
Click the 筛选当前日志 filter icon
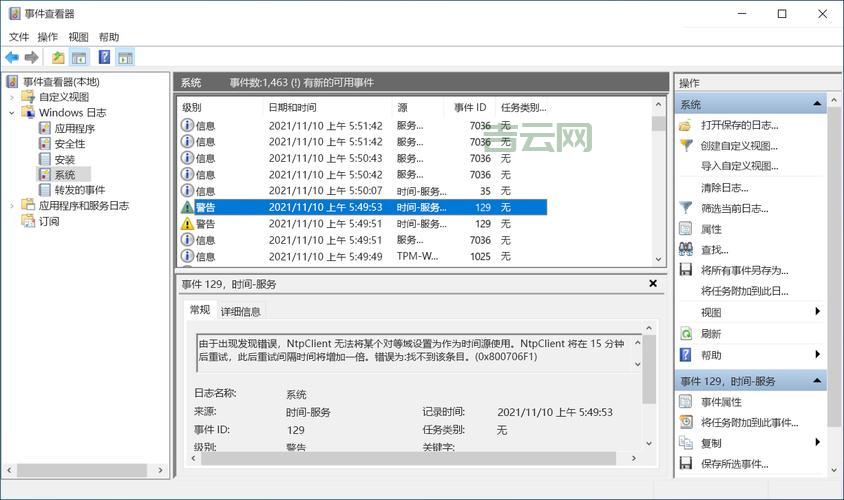(x=686, y=208)
